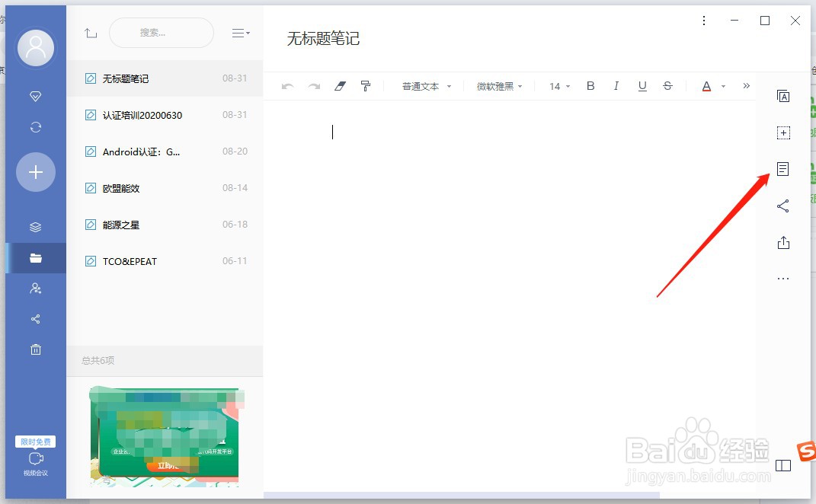Click the share icon on the right sidebar
Image resolution: width=816 pixels, height=504 pixels.
click(783, 206)
